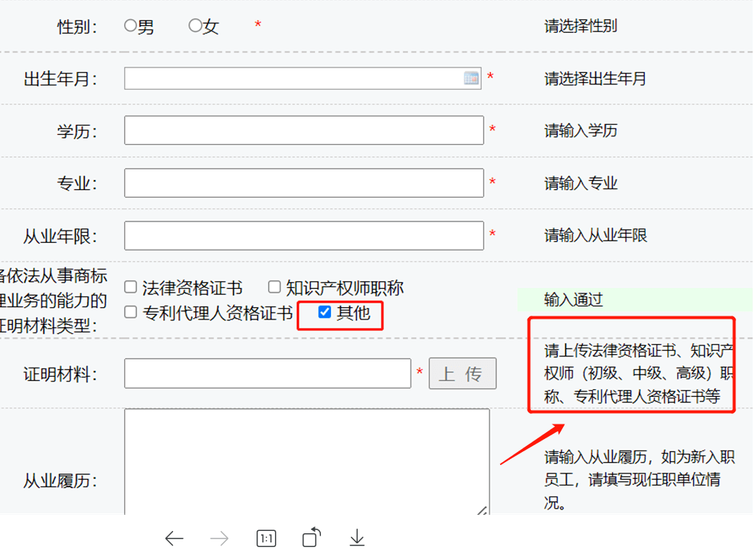
Task: Uncheck the 其他 checkbox
Action: 325,313
